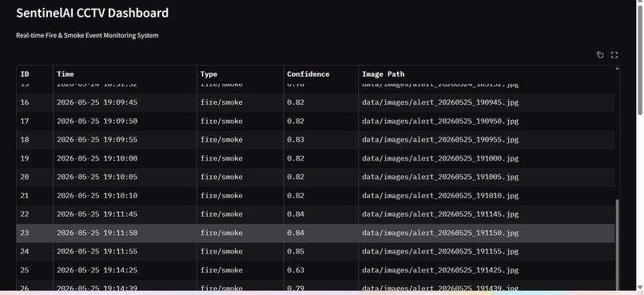This screenshot has height=295, width=644.
Task: Click the page scrollbar down arrow
Action: click(x=640, y=287)
